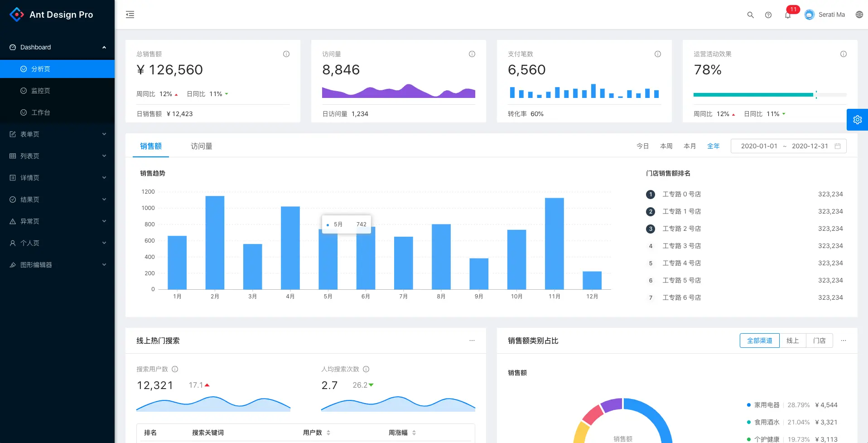The width and height of the screenshot is (868, 443).
Task: Select 全部渠道 channel option
Action: pyautogui.click(x=760, y=341)
